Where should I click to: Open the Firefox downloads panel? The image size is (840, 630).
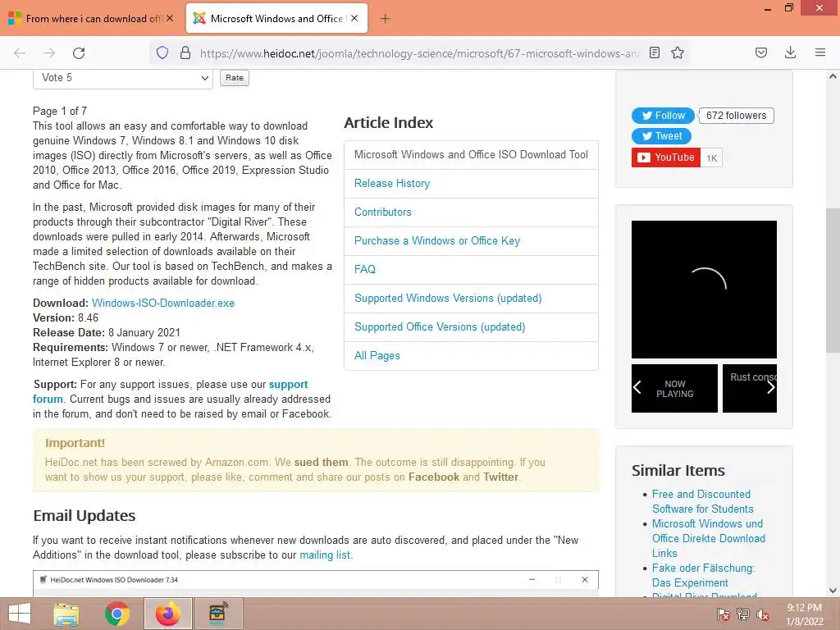tap(790, 52)
